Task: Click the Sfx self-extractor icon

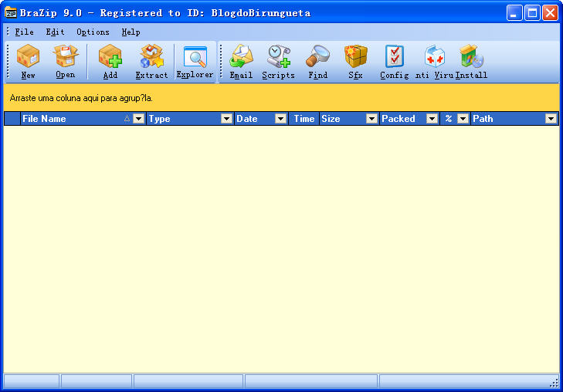Action: pyautogui.click(x=355, y=61)
